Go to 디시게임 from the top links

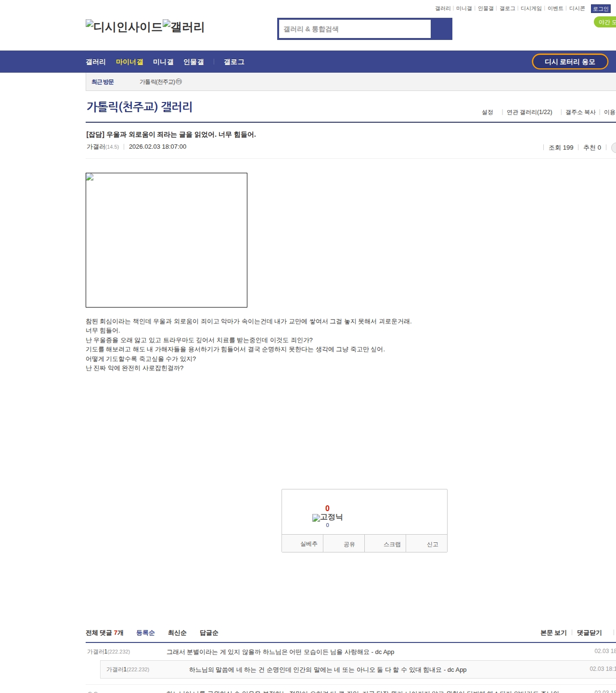(531, 9)
